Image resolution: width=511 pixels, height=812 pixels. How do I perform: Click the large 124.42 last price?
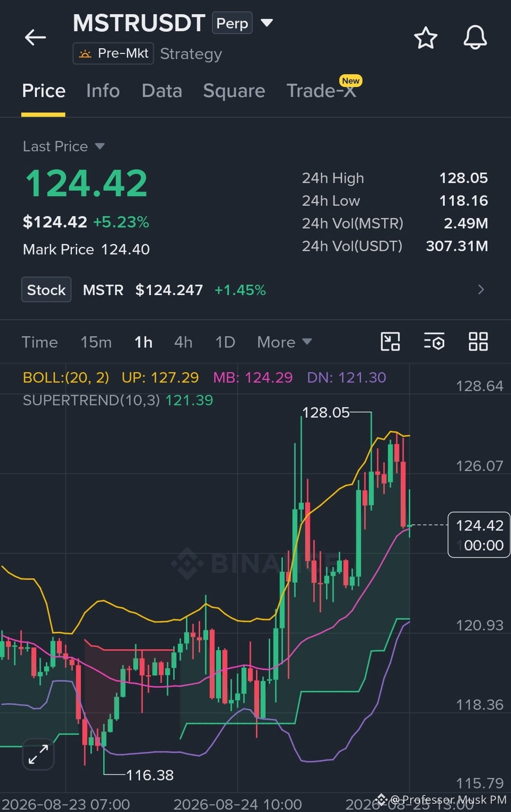point(86,183)
